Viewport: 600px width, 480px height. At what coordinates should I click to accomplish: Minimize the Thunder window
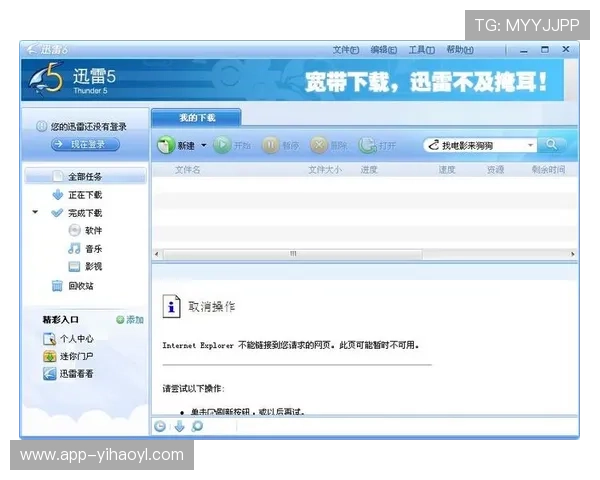click(524, 50)
